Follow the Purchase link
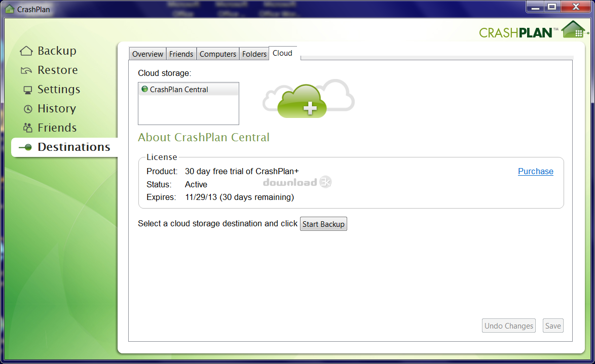Image resolution: width=595 pixels, height=364 pixels. (x=535, y=172)
